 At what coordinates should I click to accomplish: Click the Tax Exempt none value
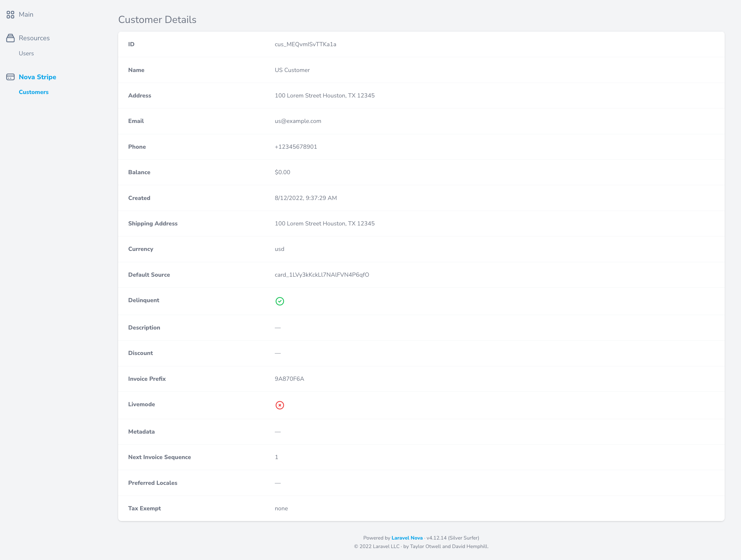click(x=281, y=508)
